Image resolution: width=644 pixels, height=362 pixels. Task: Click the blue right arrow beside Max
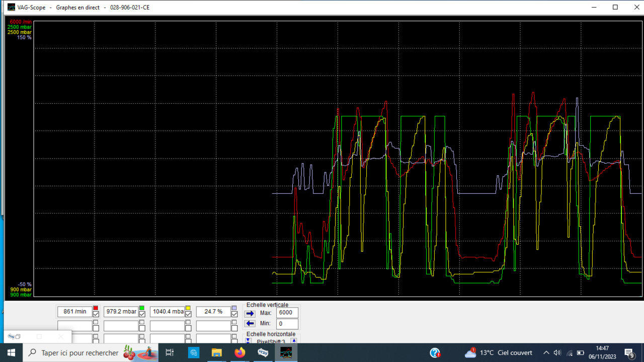[x=250, y=313]
